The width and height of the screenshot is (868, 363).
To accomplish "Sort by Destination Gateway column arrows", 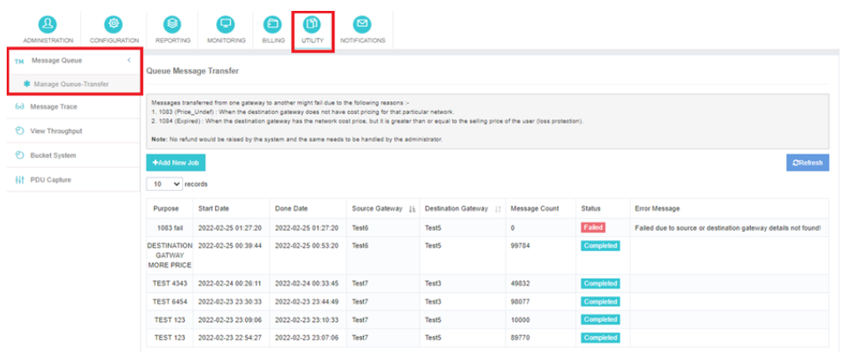I will [x=498, y=209].
